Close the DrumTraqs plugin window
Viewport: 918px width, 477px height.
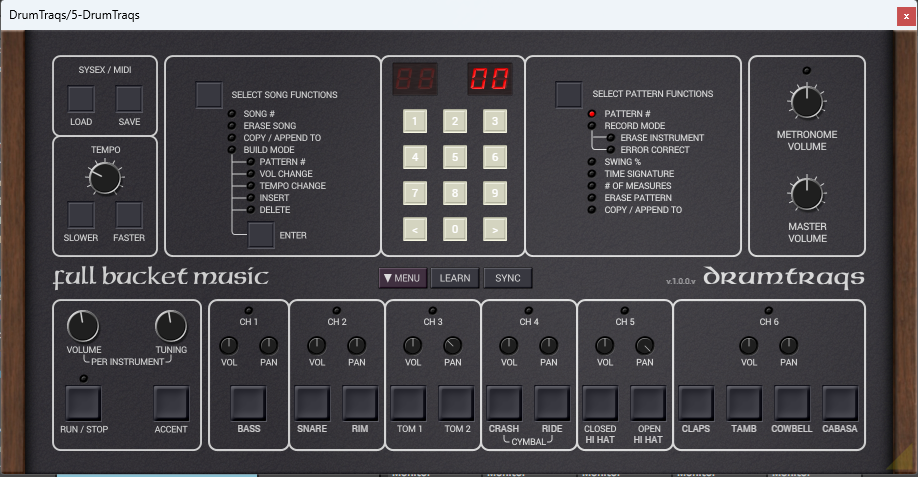click(x=906, y=16)
